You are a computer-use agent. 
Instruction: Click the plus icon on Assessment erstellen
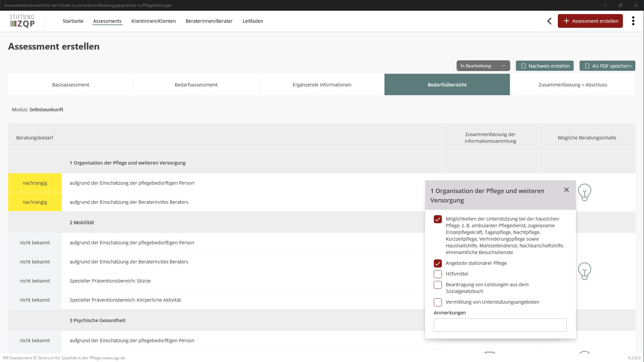(566, 21)
